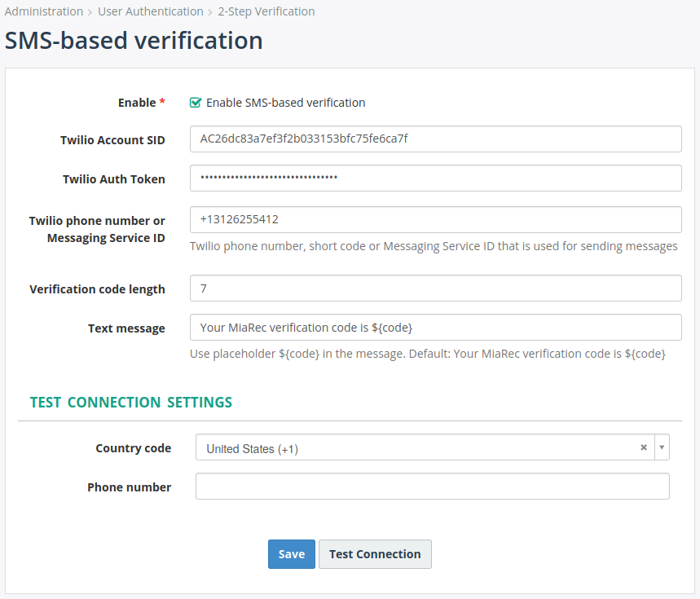
Task: Open the United States (+1) combo box
Action: click(432, 447)
